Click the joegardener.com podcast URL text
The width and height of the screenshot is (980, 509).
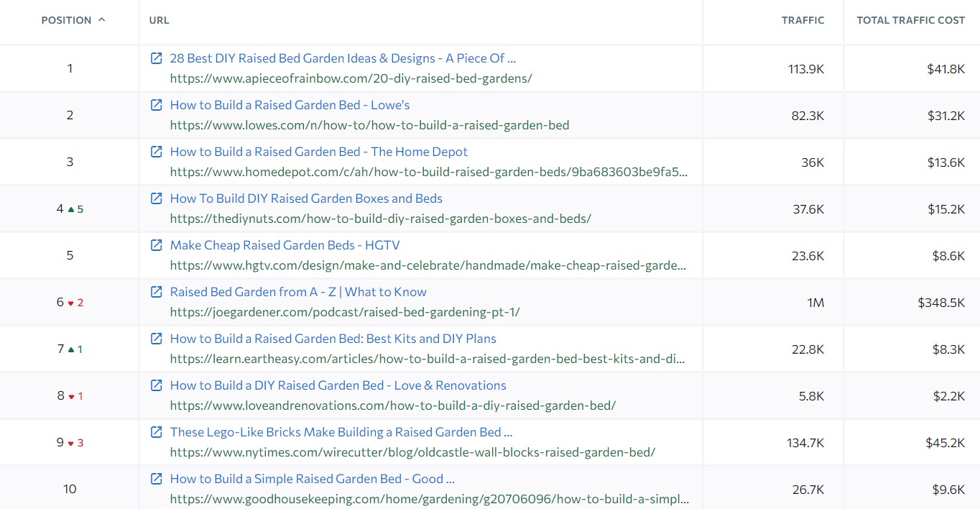click(345, 312)
